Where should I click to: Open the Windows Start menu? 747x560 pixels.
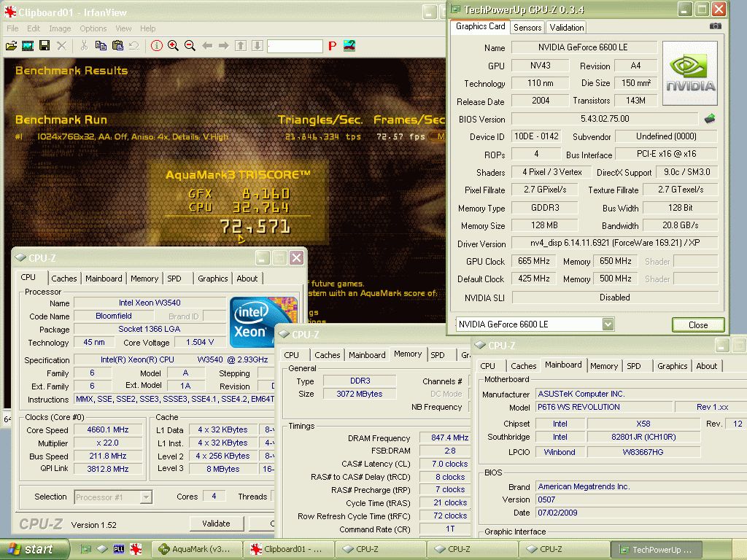pyautogui.click(x=34, y=549)
